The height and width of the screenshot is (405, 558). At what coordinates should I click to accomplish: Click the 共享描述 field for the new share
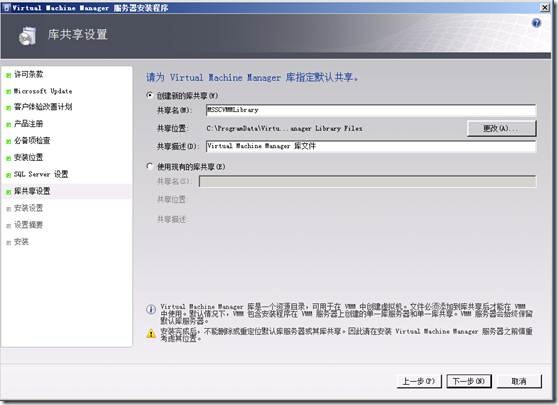pyautogui.click(x=371, y=146)
